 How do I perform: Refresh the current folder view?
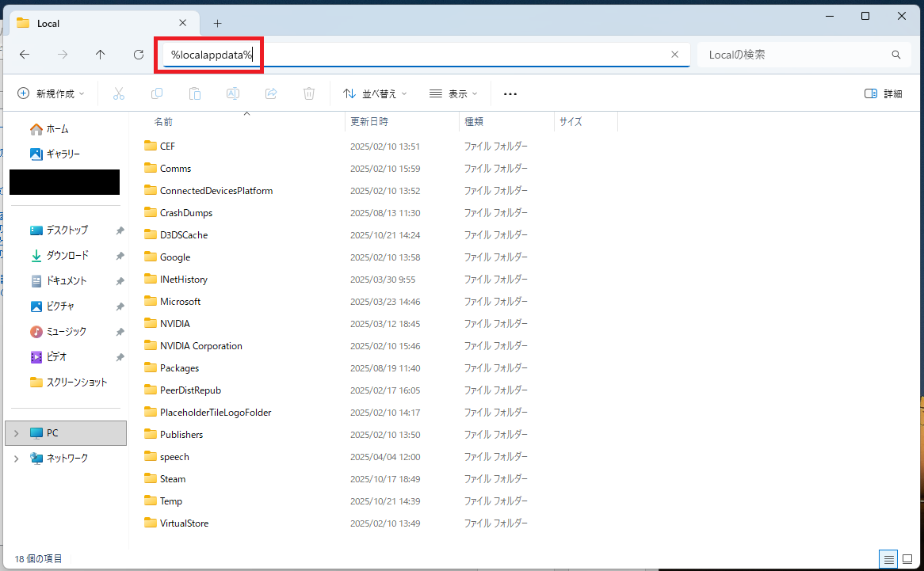click(139, 55)
